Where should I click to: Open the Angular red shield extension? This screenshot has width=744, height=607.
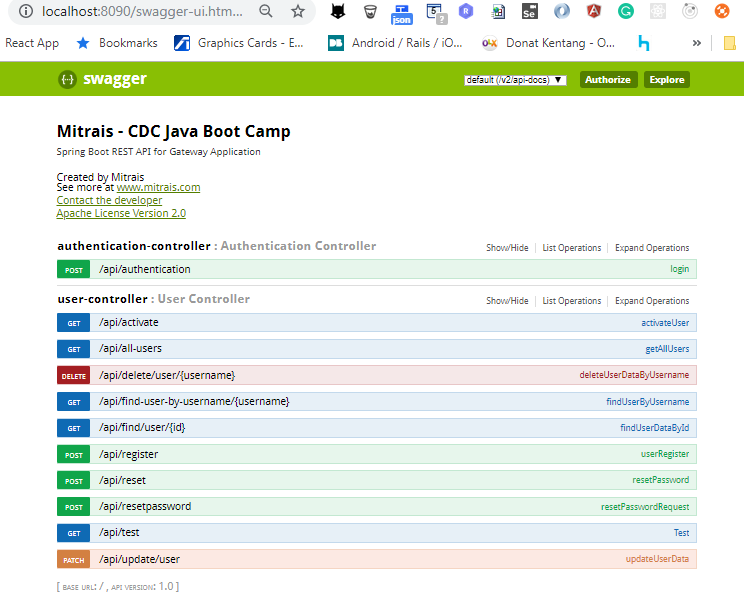point(594,11)
